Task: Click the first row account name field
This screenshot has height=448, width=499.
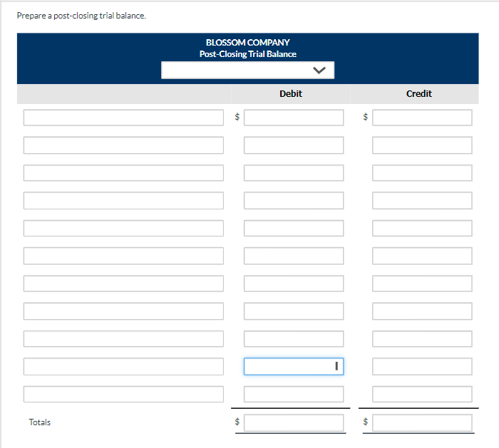Action: [x=123, y=118]
